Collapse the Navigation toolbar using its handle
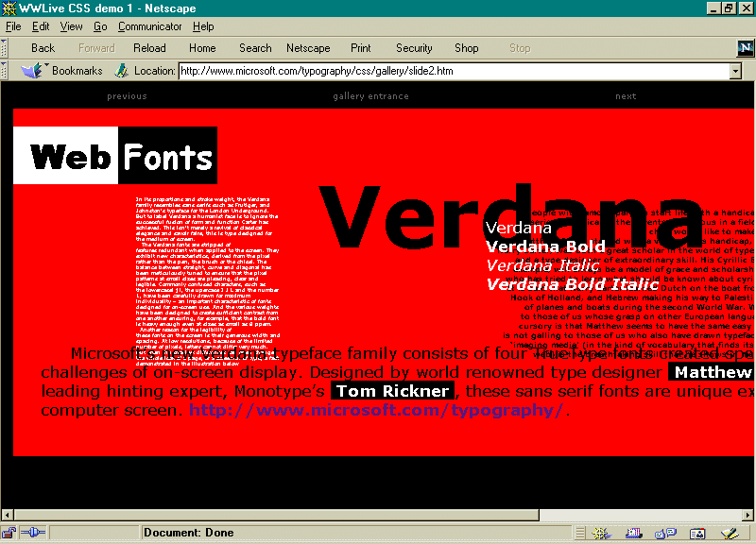Image resolution: width=756 pixels, height=544 pixels. tap(4, 48)
